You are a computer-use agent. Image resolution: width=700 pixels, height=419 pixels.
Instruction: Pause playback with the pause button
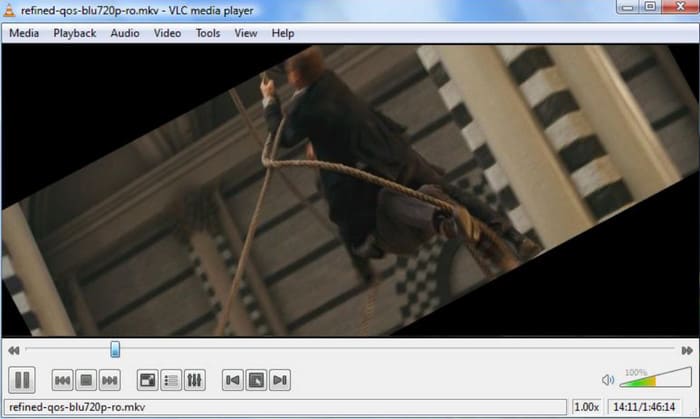coord(22,380)
